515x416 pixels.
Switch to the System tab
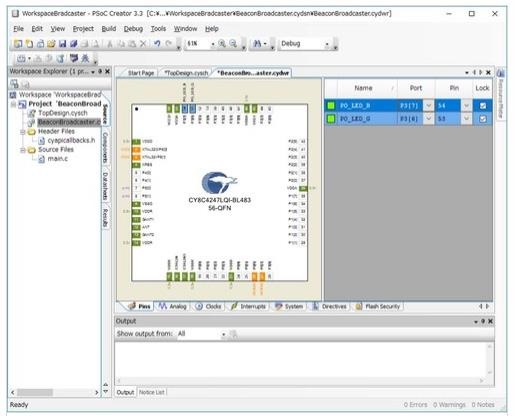coord(289,306)
